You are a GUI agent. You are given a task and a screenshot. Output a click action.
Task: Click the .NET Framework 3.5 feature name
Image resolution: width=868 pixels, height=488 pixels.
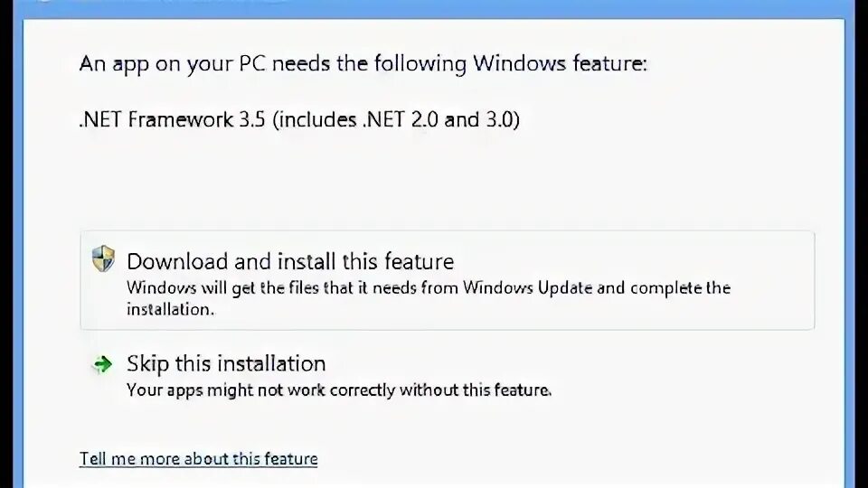coord(299,119)
